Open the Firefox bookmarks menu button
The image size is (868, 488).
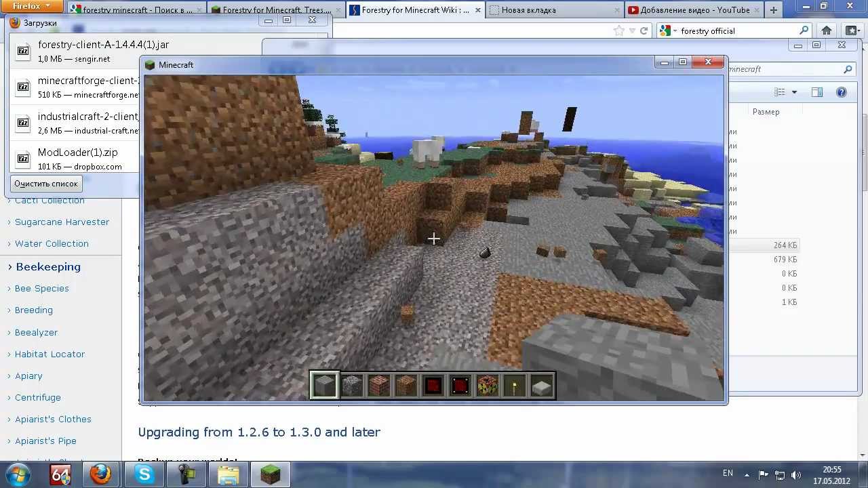click(x=852, y=30)
